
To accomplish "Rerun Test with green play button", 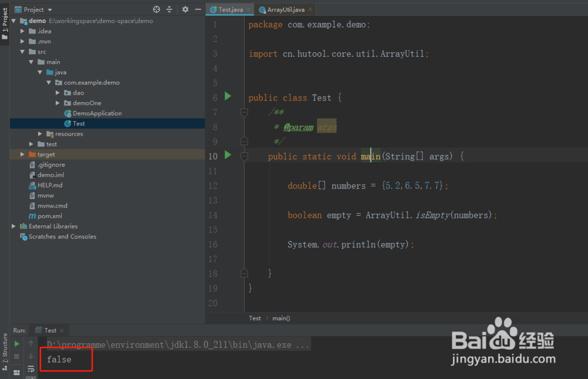I will click(16, 343).
